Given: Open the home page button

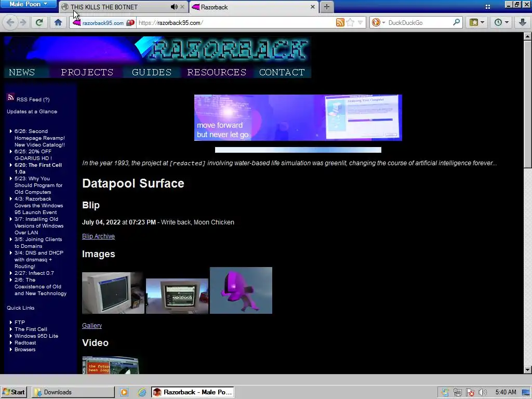Looking at the screenshot, I should [58, 23].
